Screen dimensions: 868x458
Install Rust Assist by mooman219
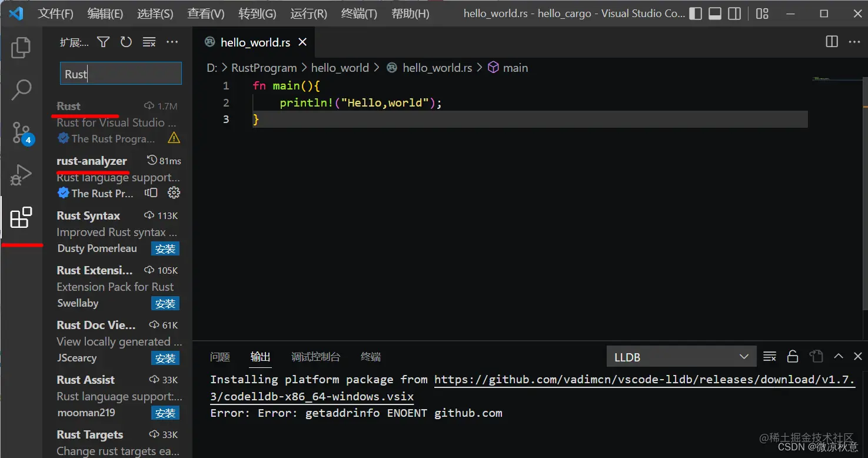(165, 413)
